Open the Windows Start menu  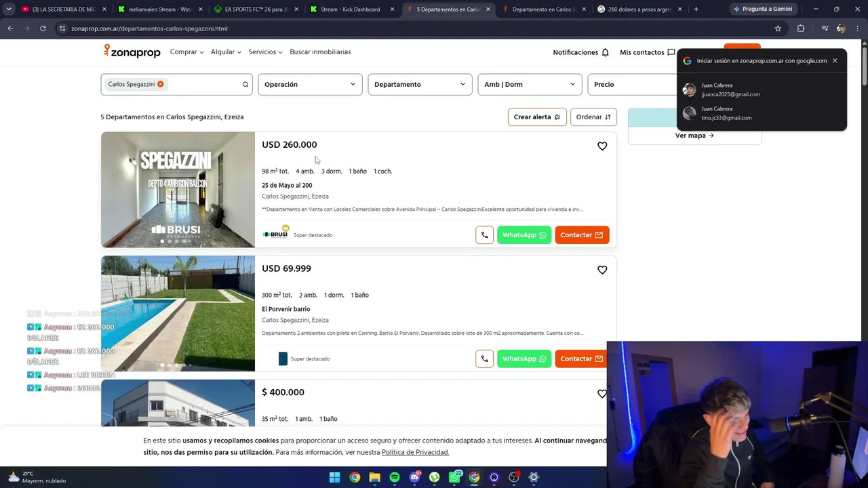[334, 477]
